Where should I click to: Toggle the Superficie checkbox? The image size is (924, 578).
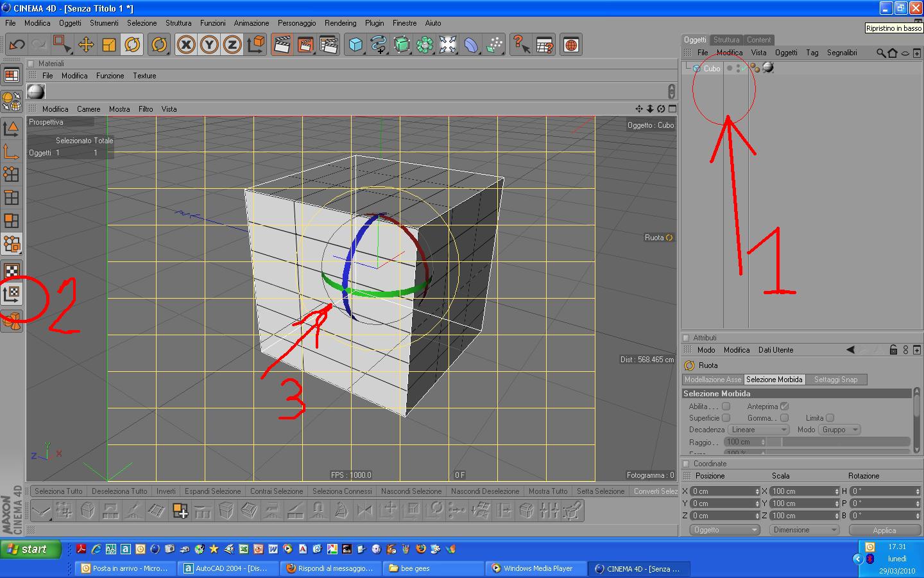[x=726, y=418]
